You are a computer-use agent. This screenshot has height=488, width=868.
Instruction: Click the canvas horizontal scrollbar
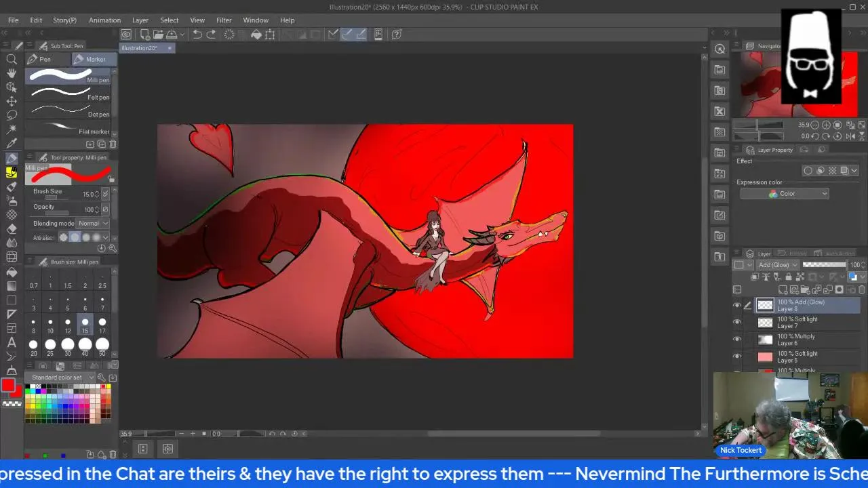[513, 434]
